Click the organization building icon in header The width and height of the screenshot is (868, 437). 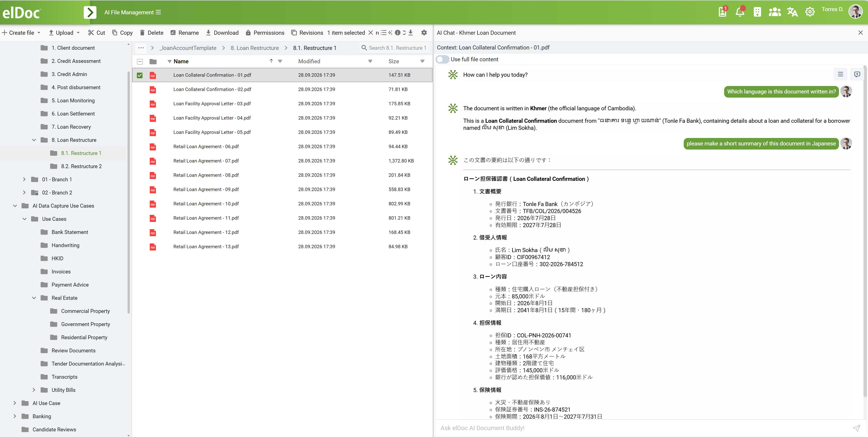point(757,12)
